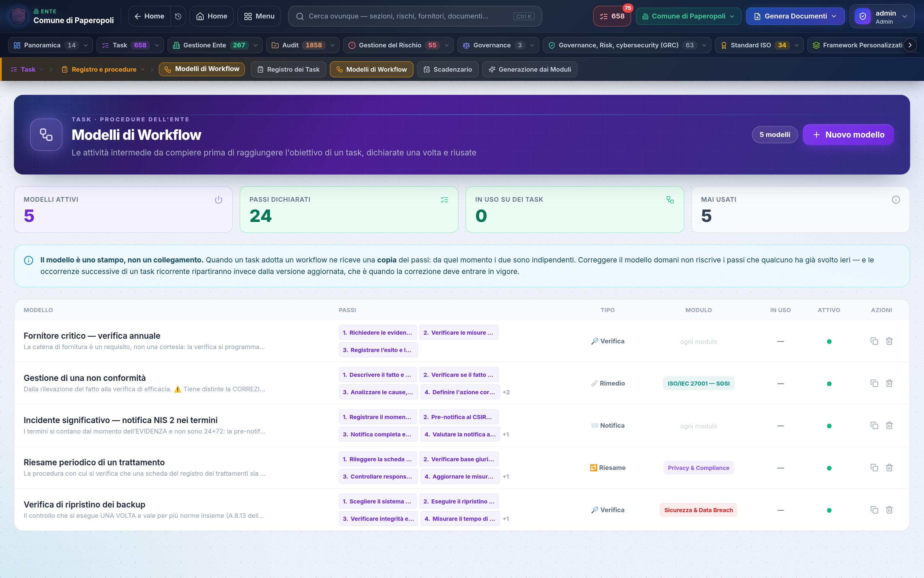Click the '4. Misurare il tempo di …' step chip
The height and width of the screenshot is (578, 924).
coord(460,519)
